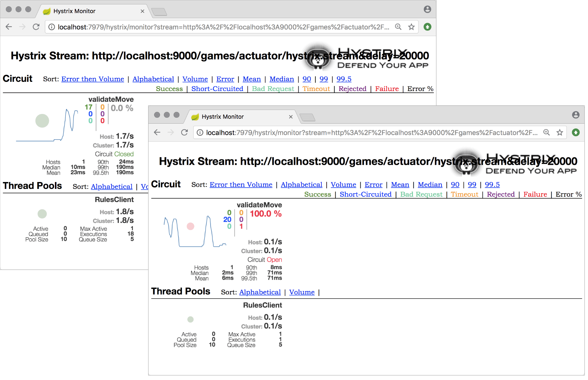
Task: Click RulesClient thread pool name in front window
Action: (x=263, y=305)
